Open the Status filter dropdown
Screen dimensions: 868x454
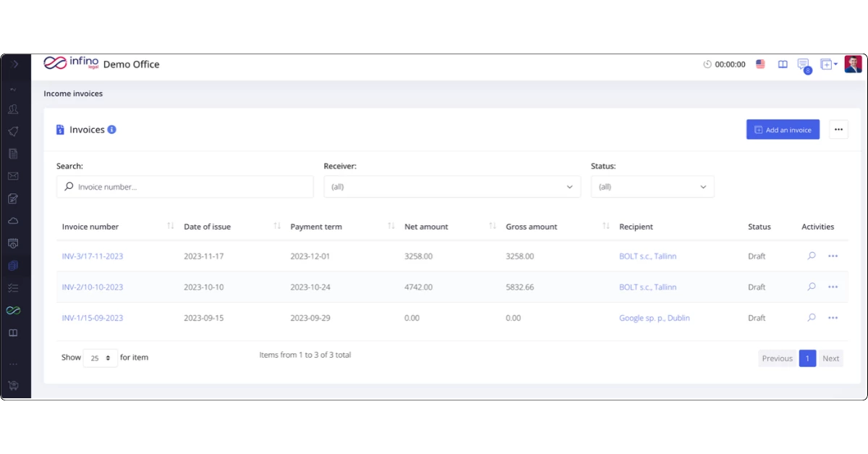pyautogui.click(x=652, y=187)
